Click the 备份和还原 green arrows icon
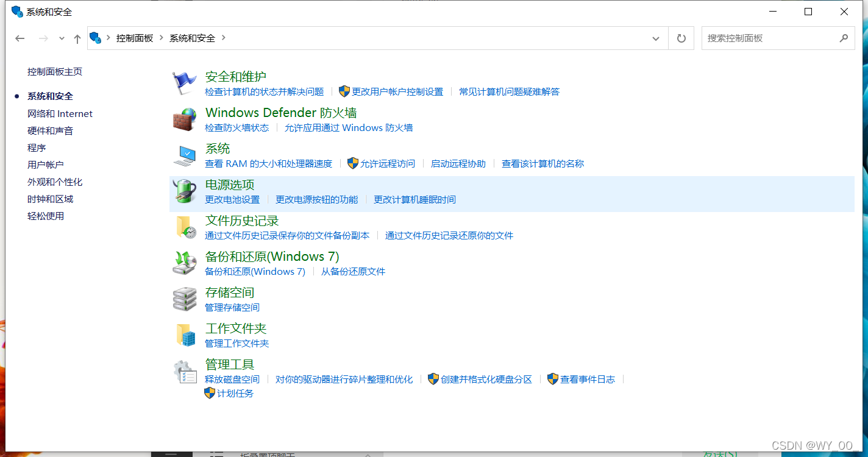The width and height of the screenshot is (868, 457). pos(185,263)
